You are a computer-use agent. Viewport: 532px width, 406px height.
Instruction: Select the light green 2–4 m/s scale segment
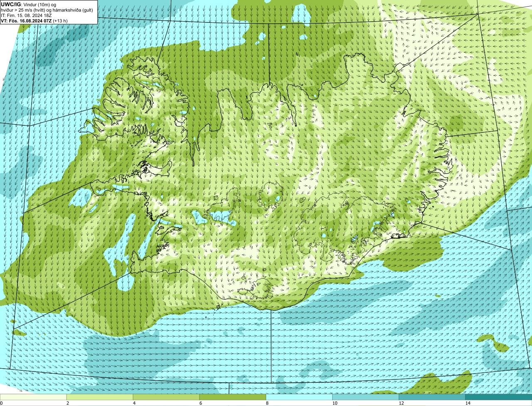(x=100, y=397)
